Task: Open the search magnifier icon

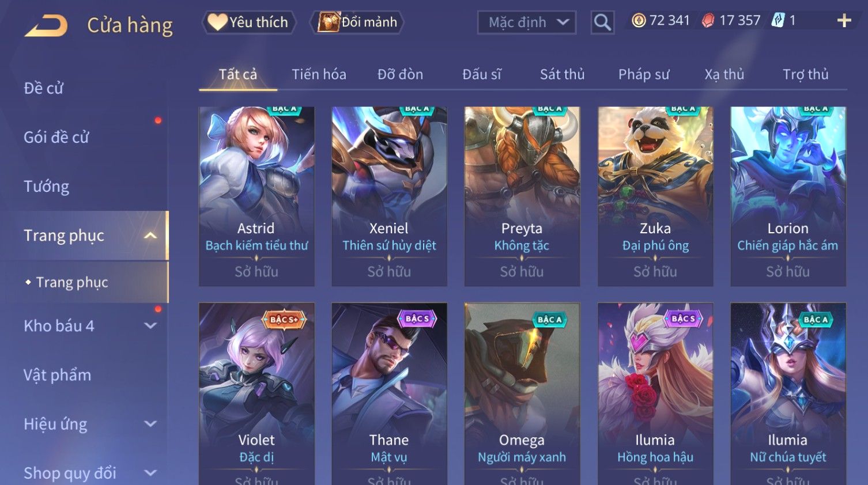Action: pos(602,22)
